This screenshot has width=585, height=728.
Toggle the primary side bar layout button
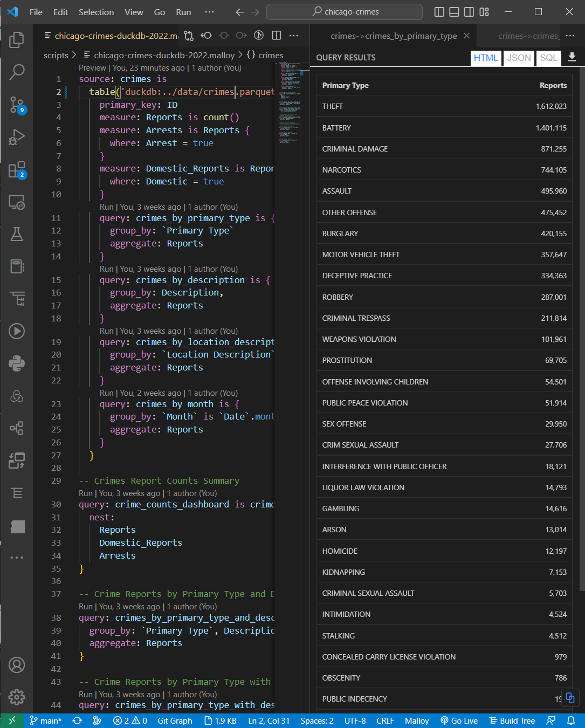[x=439, y=12]
